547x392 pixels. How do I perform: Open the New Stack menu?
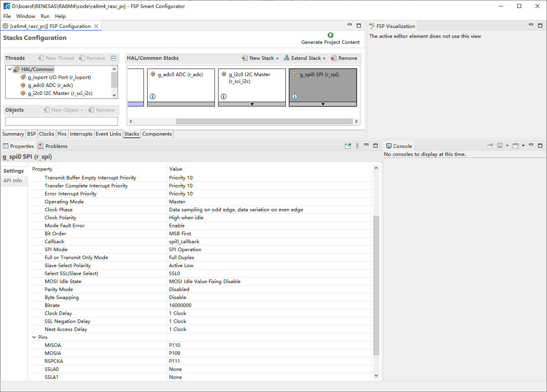click(x=260, y=58)
